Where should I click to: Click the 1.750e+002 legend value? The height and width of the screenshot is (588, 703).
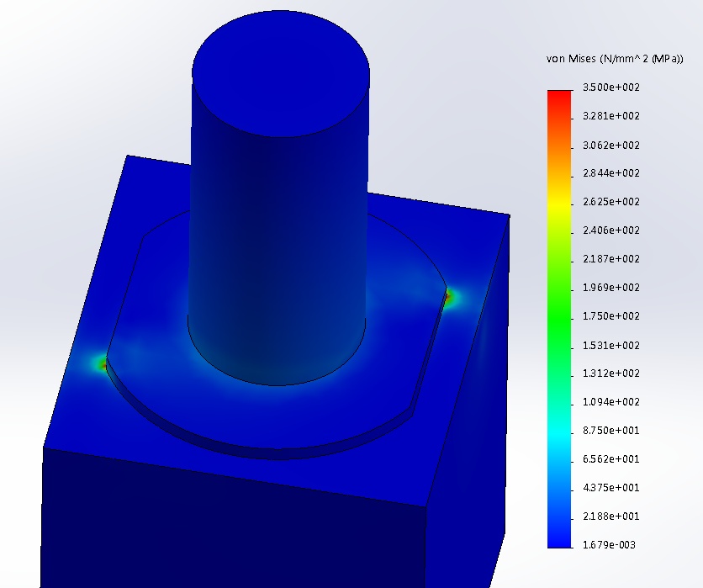(x=611, y=316)
